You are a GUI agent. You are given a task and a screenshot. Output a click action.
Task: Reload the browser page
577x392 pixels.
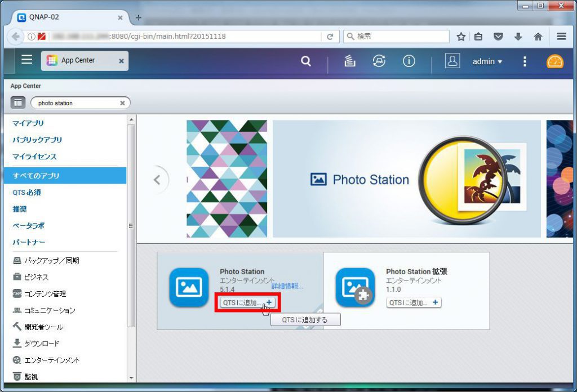[330, 37]
